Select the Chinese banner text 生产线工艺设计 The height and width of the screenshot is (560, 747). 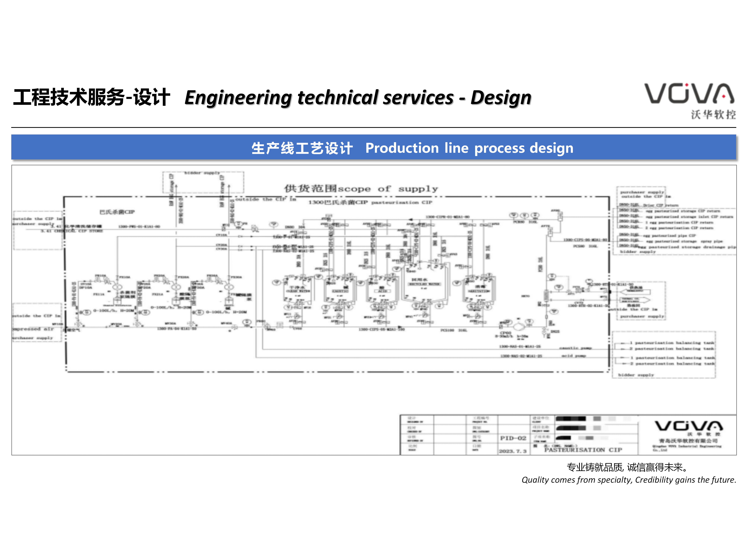tap(302, 148)
